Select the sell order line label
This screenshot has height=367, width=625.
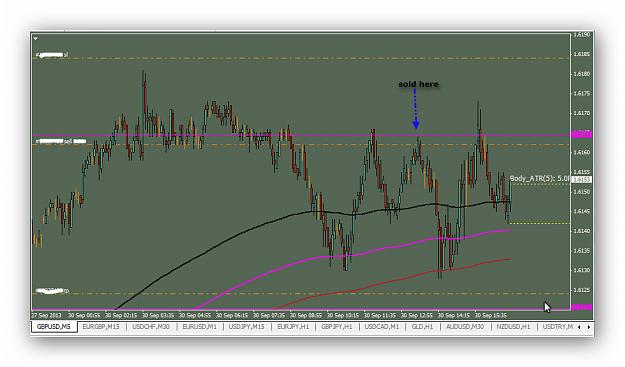[61, 141]
